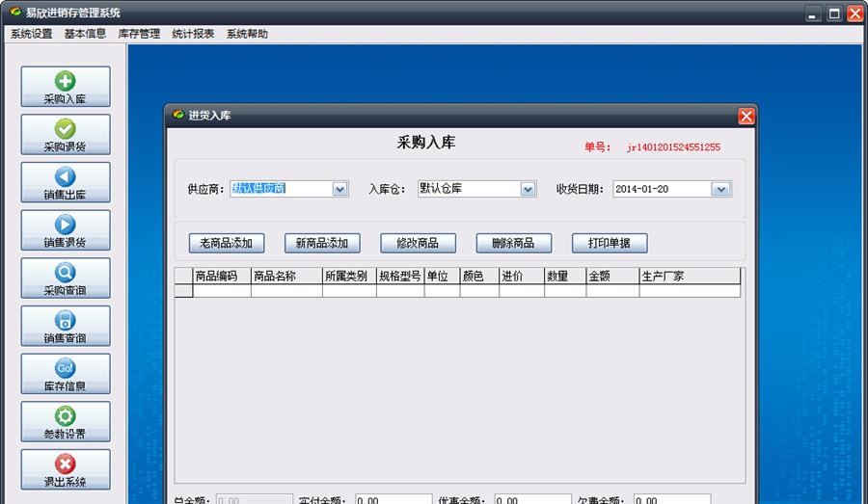Image resolution: width=868 pixels, height=504 pixels.
Task: Open the 系统设置 menu
Action: (32, 34)
